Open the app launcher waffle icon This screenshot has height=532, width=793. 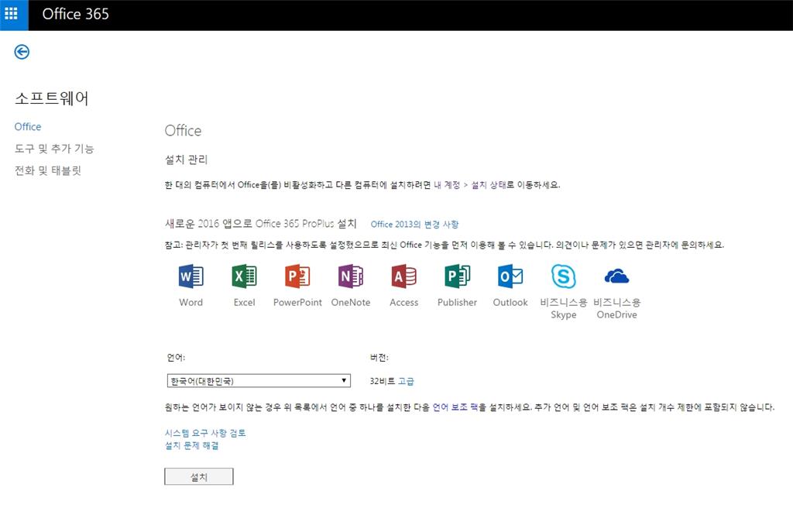point(11,14)
